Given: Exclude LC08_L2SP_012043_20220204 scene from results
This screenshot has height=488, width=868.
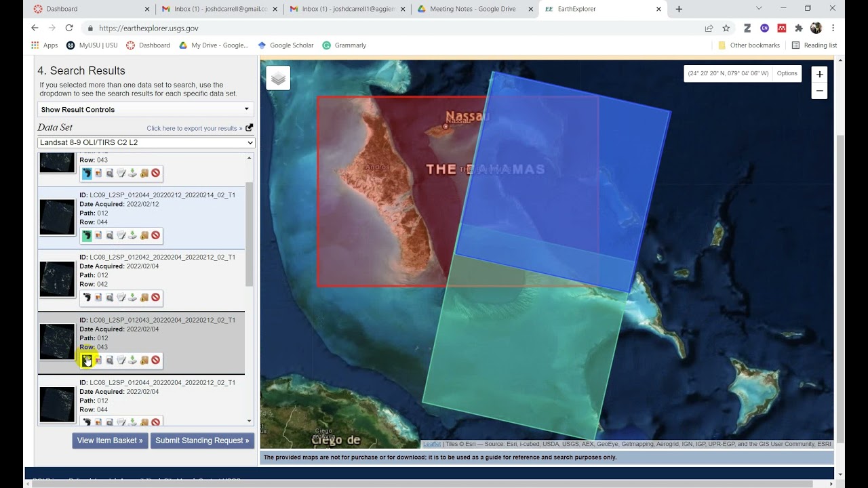Looking at the screenshot, I should [156, 360].
